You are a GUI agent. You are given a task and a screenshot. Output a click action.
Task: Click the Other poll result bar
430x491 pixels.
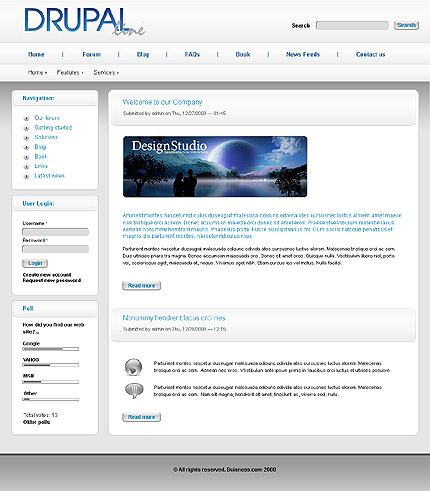(51, 399)
